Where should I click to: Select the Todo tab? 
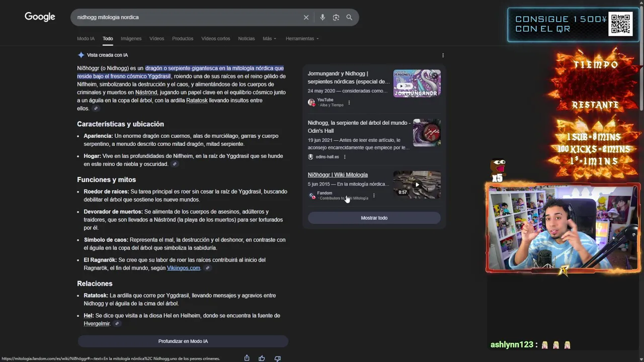point(108,39)
